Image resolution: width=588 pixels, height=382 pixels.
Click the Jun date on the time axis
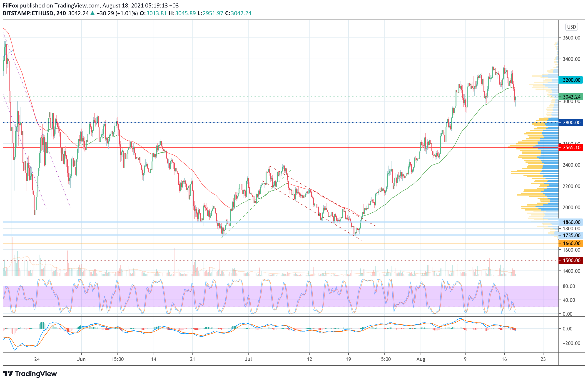click(x=81, y=359)
